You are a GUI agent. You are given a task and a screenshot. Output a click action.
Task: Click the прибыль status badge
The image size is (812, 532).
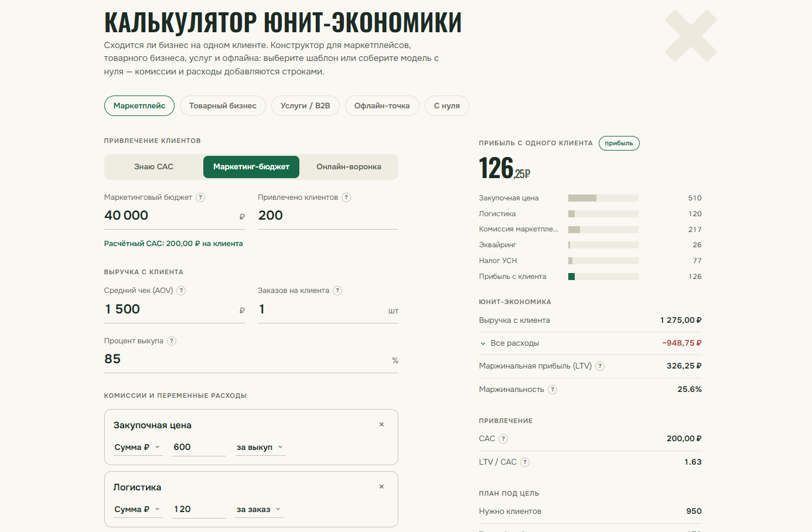point(619,144)
